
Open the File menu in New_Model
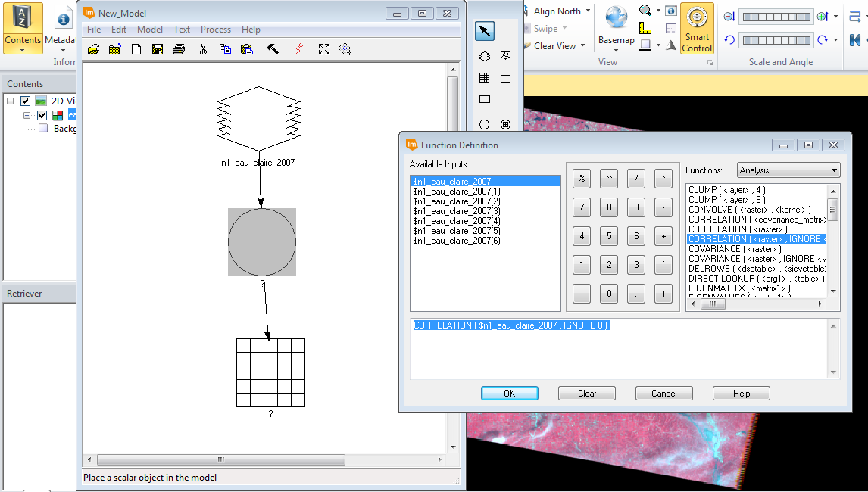pyautogui.click(x=94, y=30)
